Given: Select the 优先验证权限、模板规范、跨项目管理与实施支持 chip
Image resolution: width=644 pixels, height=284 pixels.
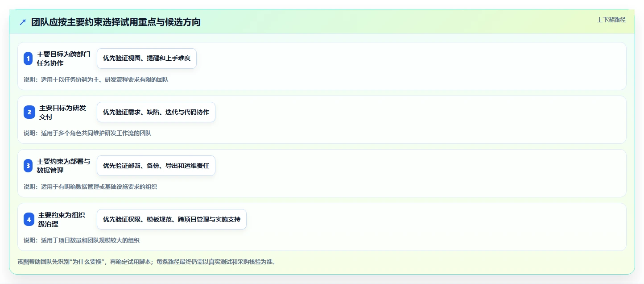Looking at the screenshot, I should coord(172,219).
